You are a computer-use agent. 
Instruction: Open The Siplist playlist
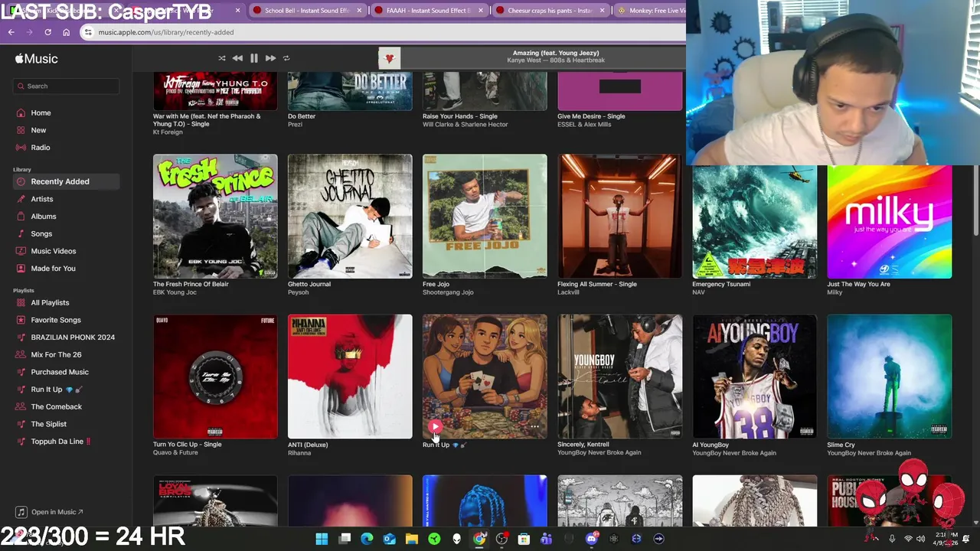pyautogui.click(x=48, y=424)
